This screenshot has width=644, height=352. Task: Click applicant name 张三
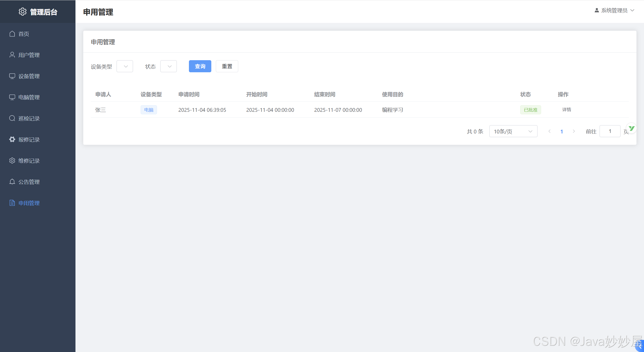[100, 110]
